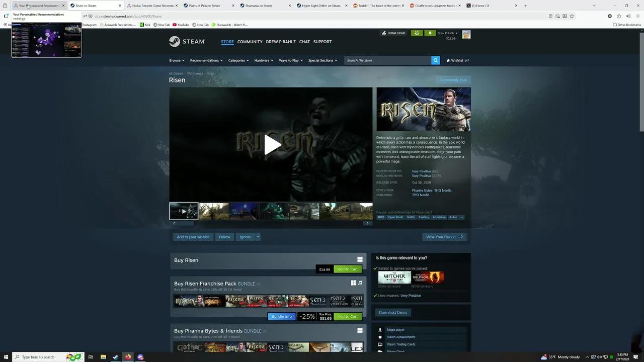Click the music note icon in Franchise Pack
This screenshot has height=362, width=644.
360,283
